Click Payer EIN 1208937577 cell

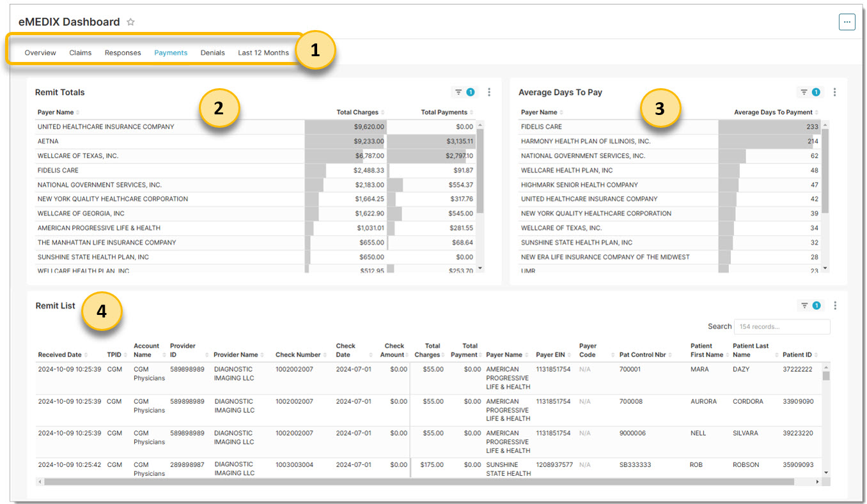click(x=554, y=465)
